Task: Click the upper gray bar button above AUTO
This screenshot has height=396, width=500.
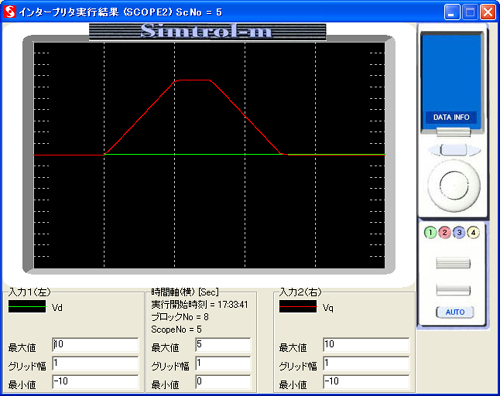Action: pos(453,264)
